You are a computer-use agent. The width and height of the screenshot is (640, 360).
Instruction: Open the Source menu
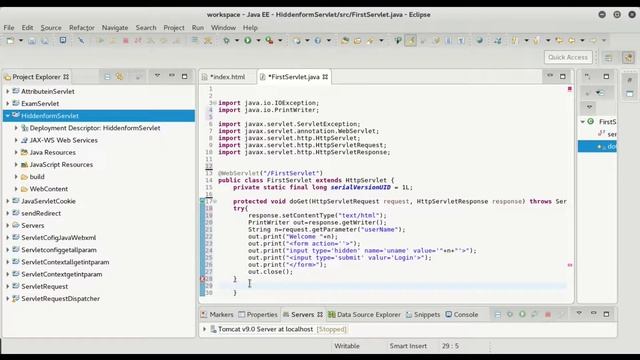[51, 28]
